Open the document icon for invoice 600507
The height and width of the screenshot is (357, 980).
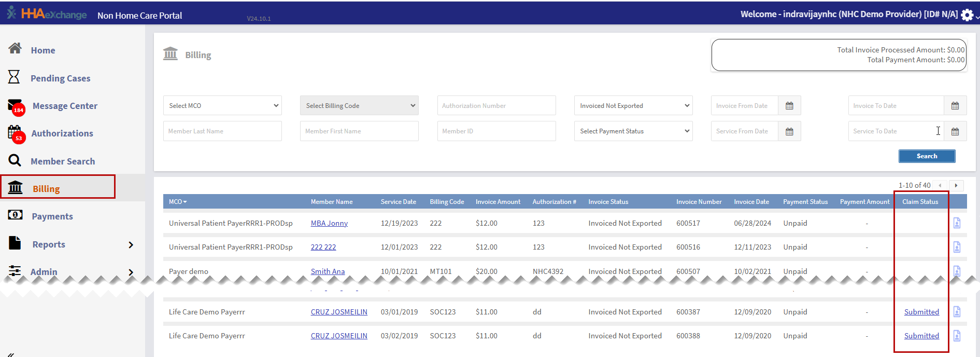(x=957, y=270)
